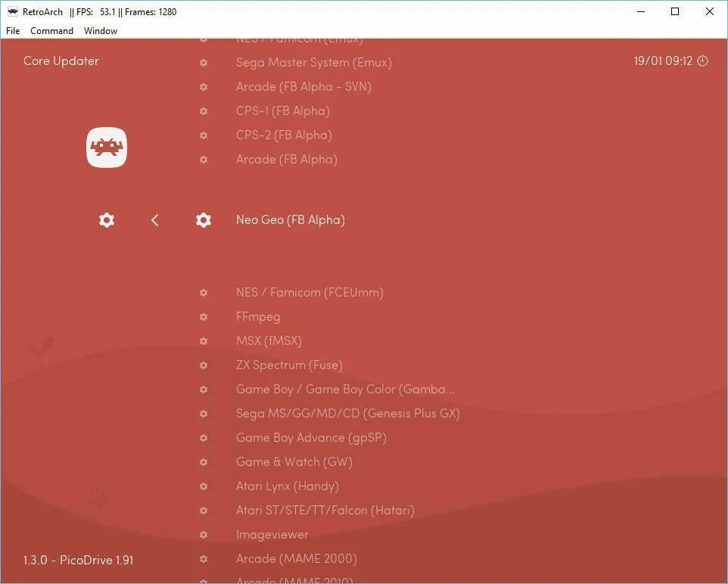Click the gear icon beside Game Boy Color (Gamba...)
Image resolution: width=728 pixels, height=584 pixels.
pyautogui.click(x=204, y=389)
